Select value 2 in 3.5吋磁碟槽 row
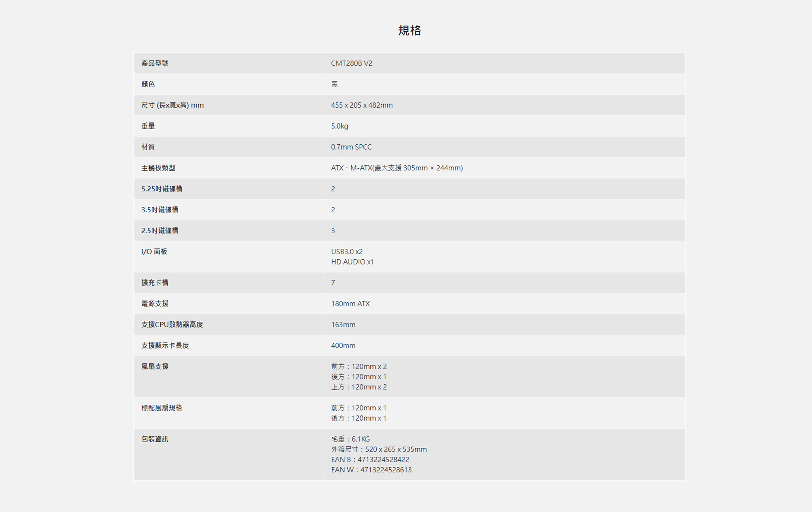 pyautogui.click(x=333, y=210)
